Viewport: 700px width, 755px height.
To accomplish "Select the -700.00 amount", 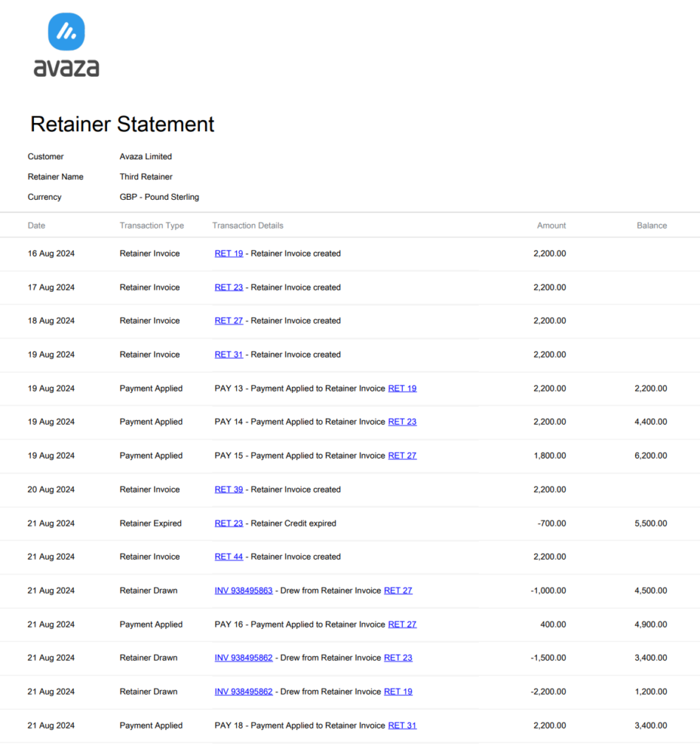I will [552, 523].
